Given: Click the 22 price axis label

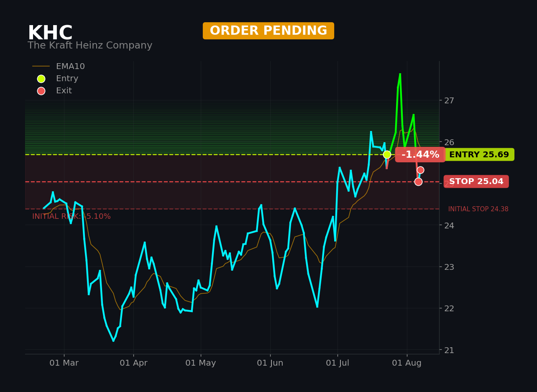Looking at the screenshot, I should tap(449, 308).
